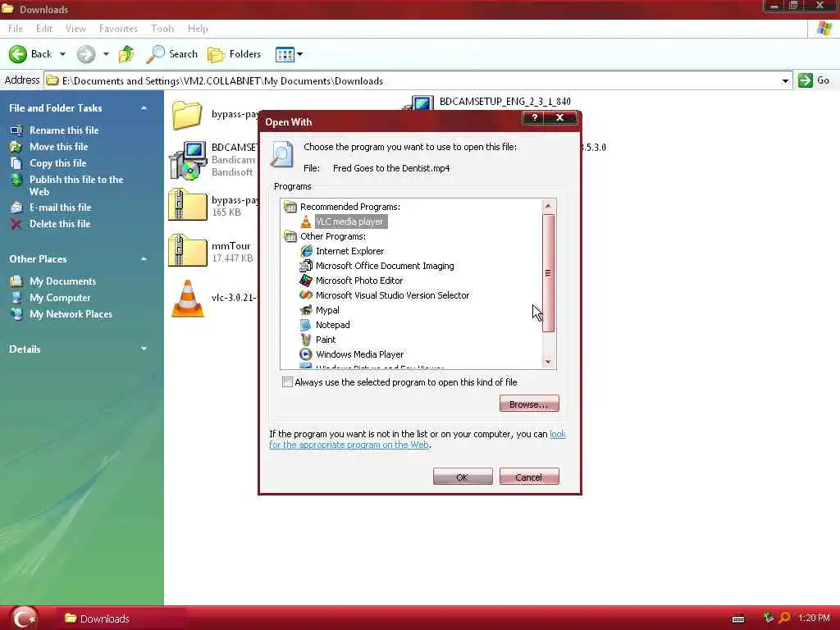The height and width of the screenshot is (630, 840).
Task: Open My Computer from Other Places
Action: pyautogui.click(x=59, y=298)
